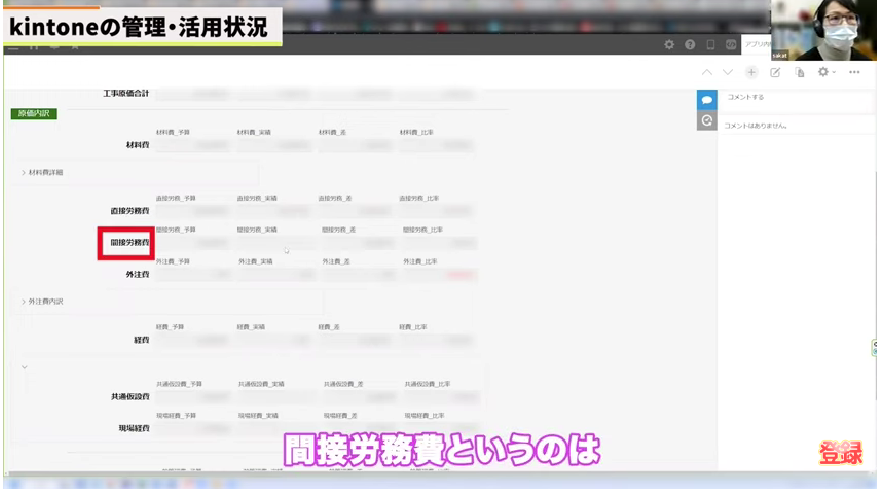Click the 材料費_差 field label
877x489 pixels.
click(332, 133)
